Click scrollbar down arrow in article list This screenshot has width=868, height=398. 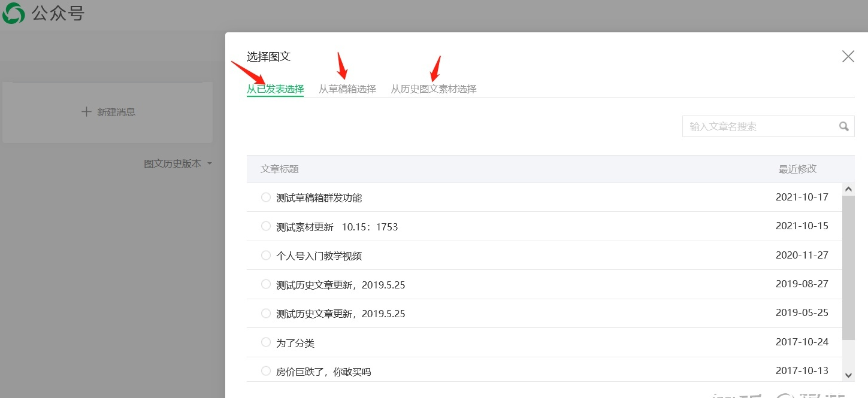(848, 375)
